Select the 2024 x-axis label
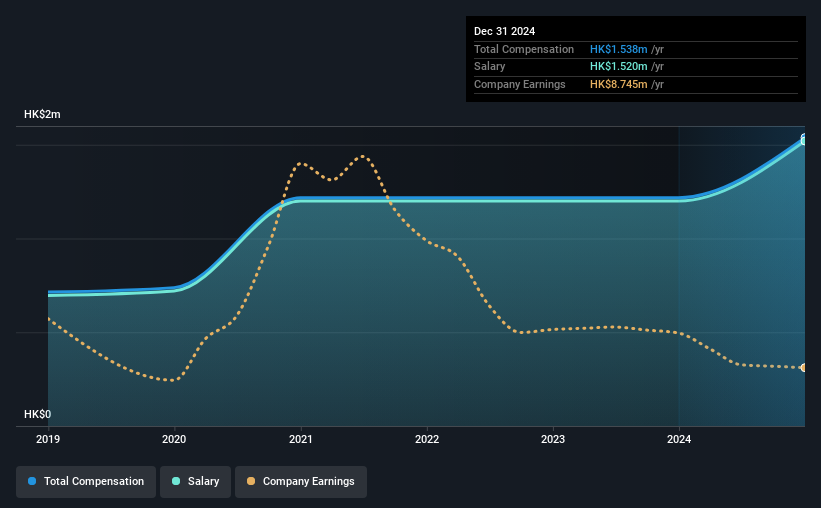 pyautogui.click(x=679, y=439)
